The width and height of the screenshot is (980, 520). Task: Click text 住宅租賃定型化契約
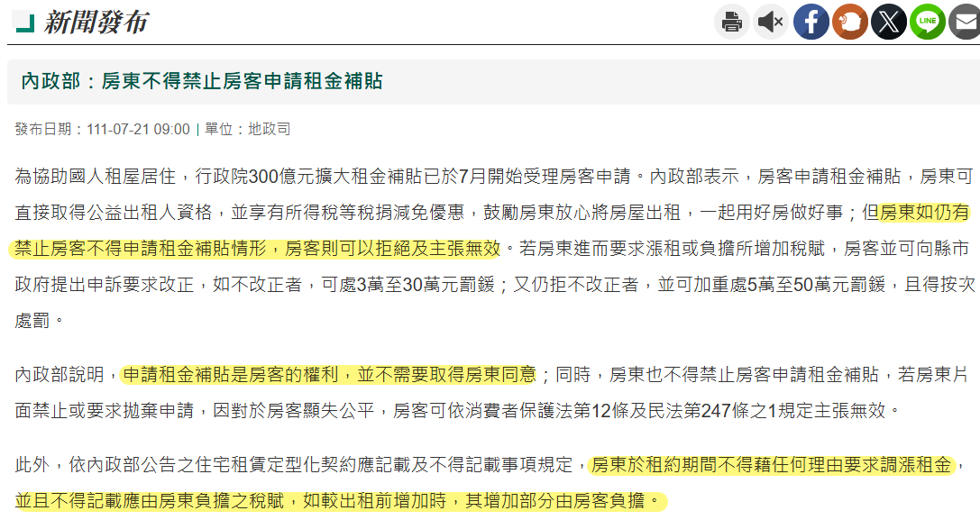(x=276, y=464)
